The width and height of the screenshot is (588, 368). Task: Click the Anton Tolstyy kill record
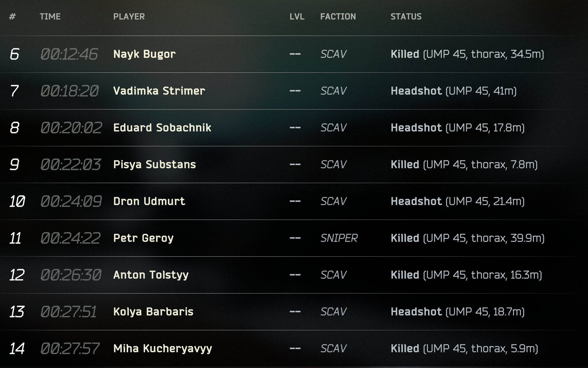click(x=151, y=275)
